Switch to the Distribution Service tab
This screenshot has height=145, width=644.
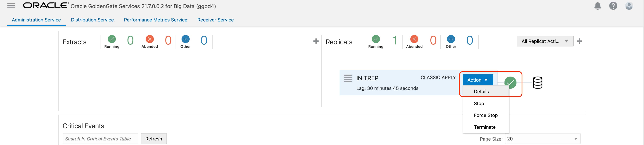pos(92,20)
